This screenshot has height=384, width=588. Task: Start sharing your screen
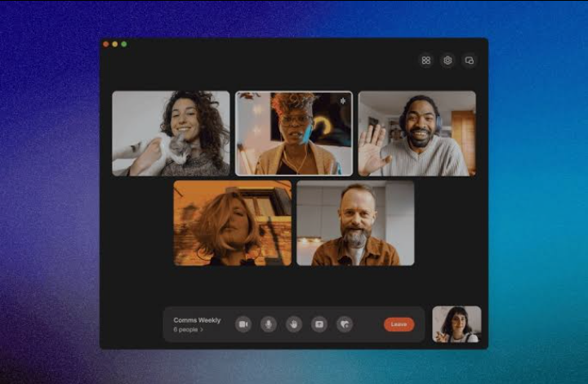click(319, 324)
